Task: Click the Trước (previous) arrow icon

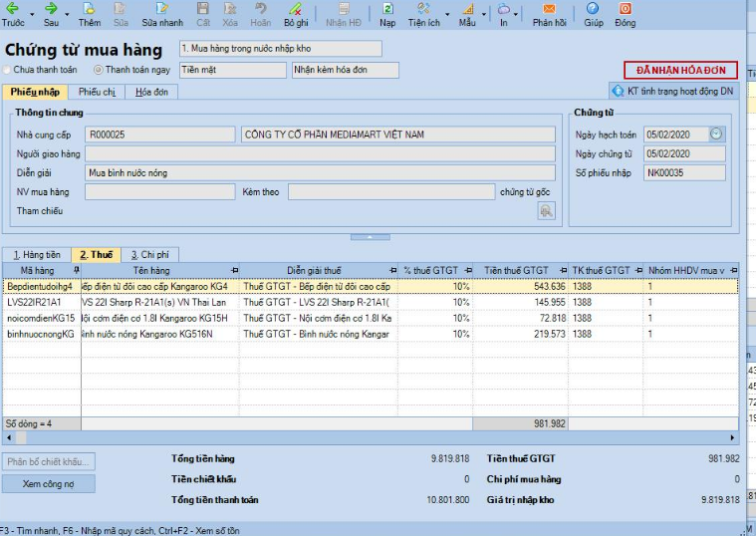Action: (13, 8)
